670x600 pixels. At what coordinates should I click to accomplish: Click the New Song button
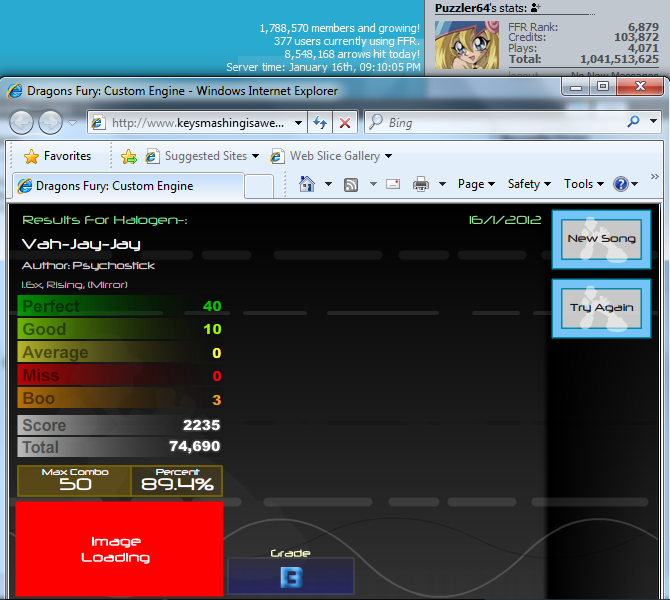(601, 239)
